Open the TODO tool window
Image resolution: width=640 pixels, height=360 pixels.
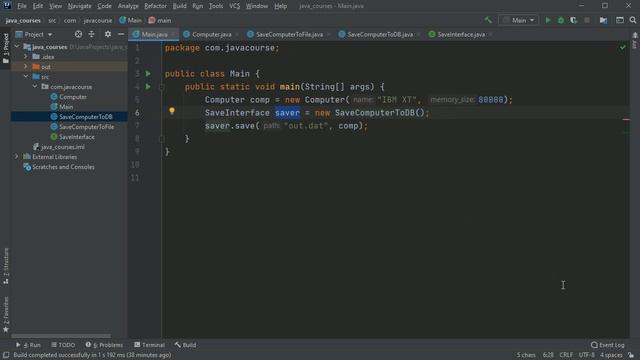point(63,345)
